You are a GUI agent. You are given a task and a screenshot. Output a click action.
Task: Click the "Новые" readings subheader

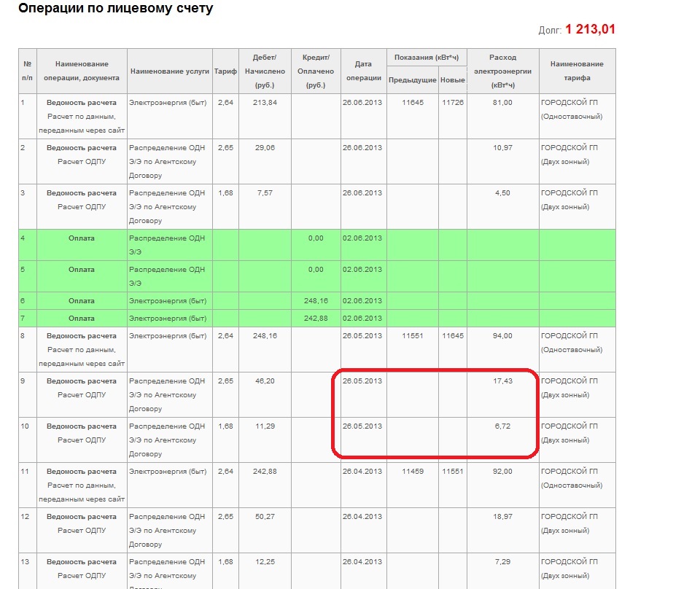pyautogui.click(x=452, y=79)
